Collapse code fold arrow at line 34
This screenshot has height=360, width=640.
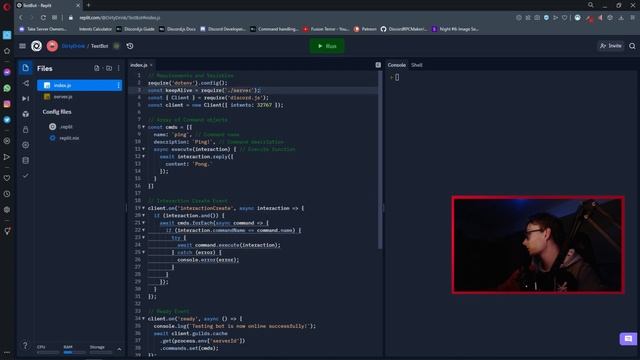(x=144, y=318)
